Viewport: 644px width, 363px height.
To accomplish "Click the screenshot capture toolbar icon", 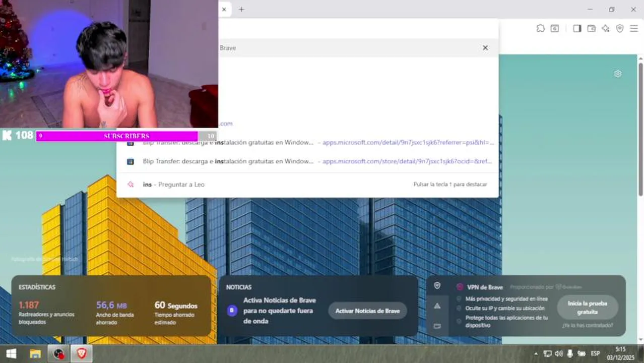I will click(555, 29).
